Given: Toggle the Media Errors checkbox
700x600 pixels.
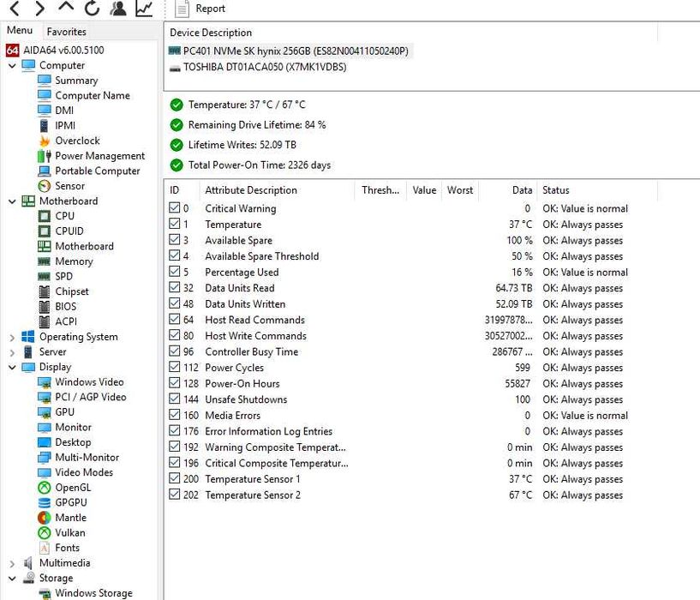Looking at the screenshot, I should 175,415.
